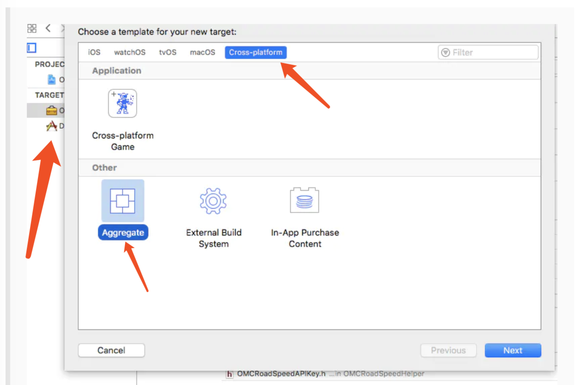Select the Cross-platform Game template icon

[x=122, y=103]
